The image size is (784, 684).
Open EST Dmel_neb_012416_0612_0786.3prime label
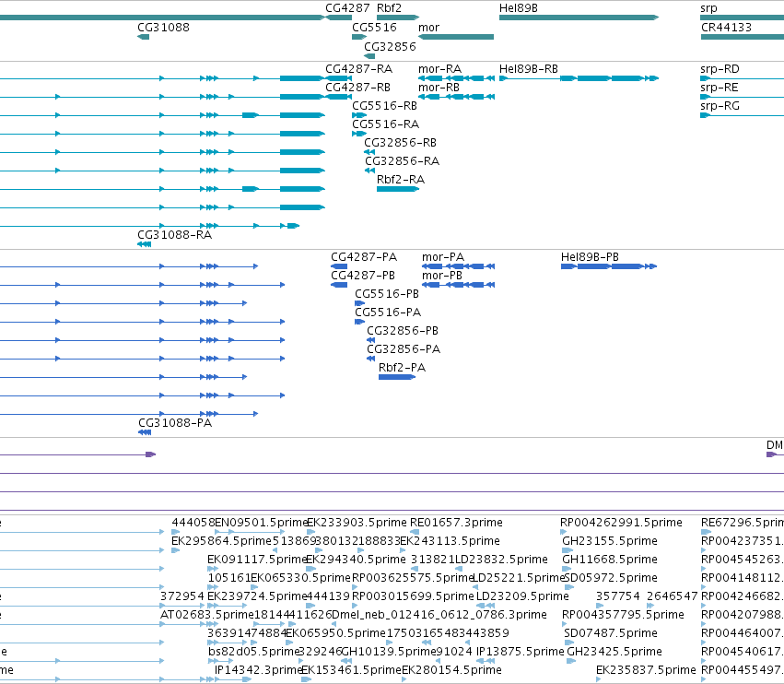tap(439, 615)
